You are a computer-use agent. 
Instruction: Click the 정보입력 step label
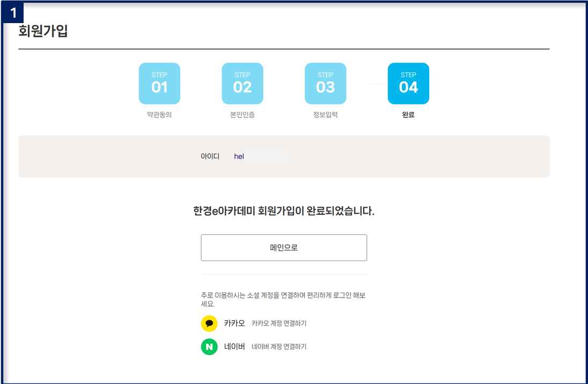[326, 115]
